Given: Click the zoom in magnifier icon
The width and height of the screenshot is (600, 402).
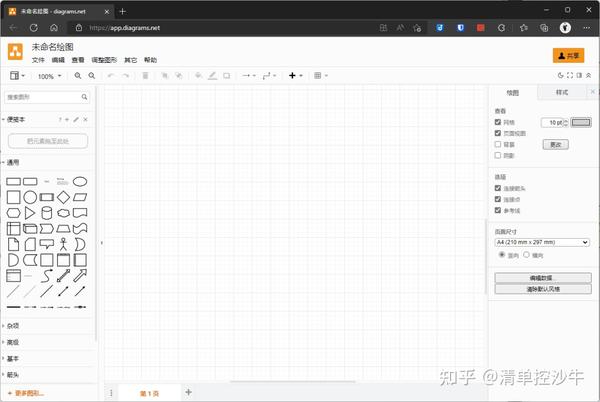Looking at the screenshot, I should click(78, 76).
